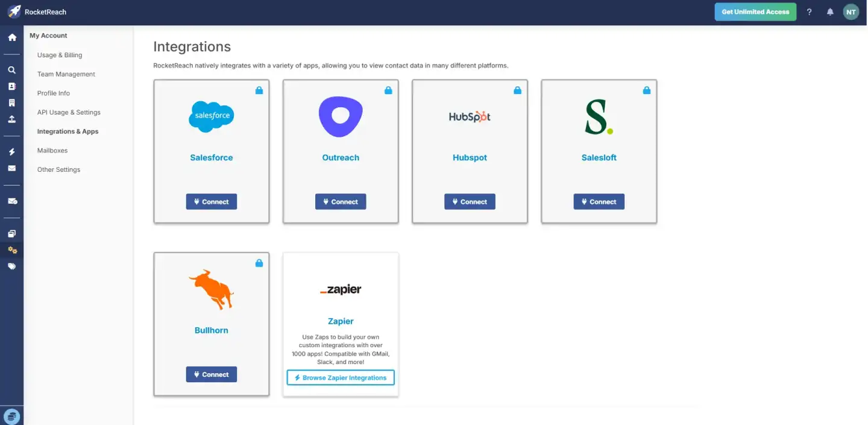Click the Home icon in sidebar

12,37
